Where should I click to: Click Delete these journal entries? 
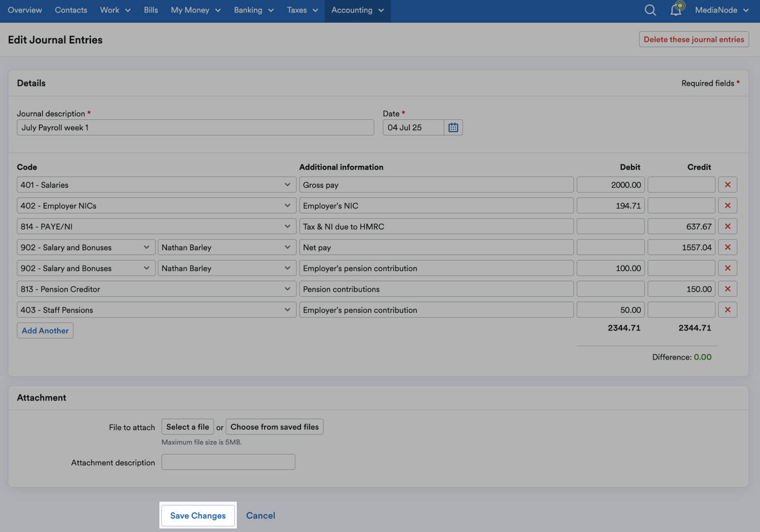694,39
